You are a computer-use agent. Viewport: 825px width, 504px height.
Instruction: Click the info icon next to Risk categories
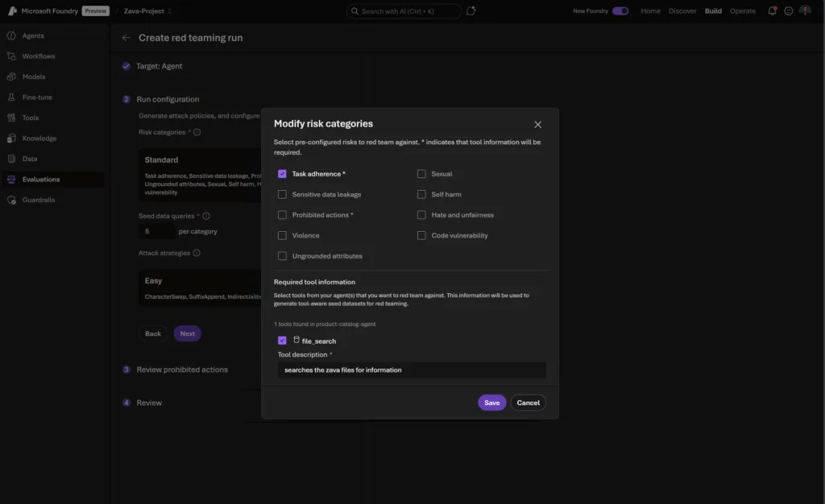pos(197,132)
